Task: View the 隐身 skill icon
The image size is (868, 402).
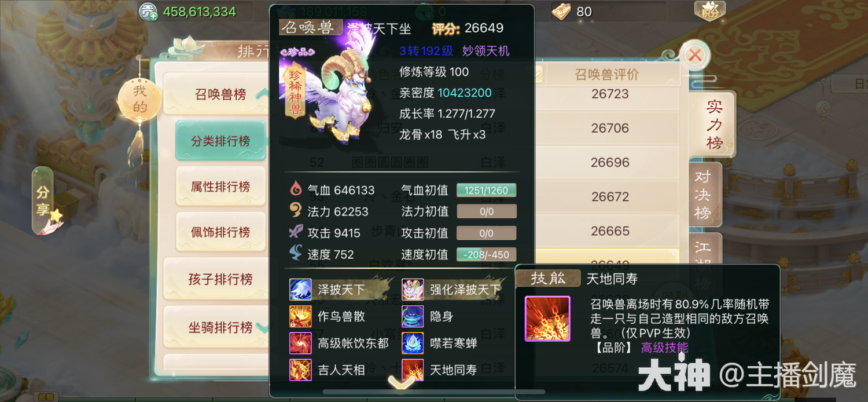Action: pyautogui.click(x=413, y=316)
